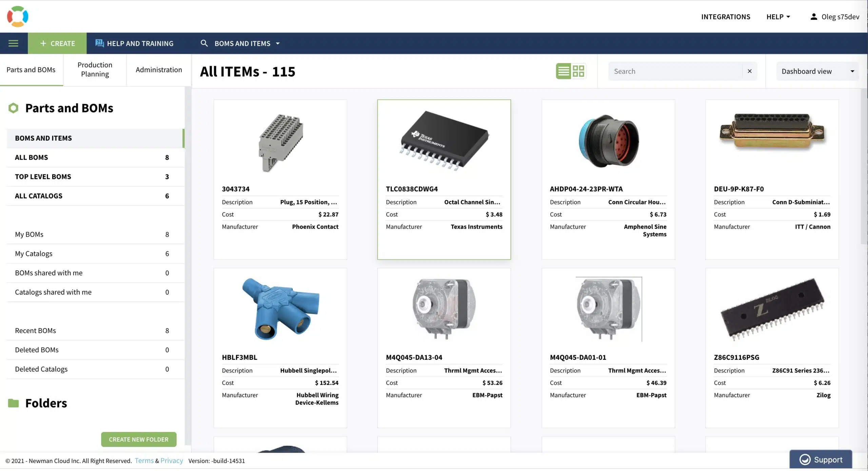
Task: Click the AHDP04-24-23PR-WTA circular connector image
Action: pos(609,141)
